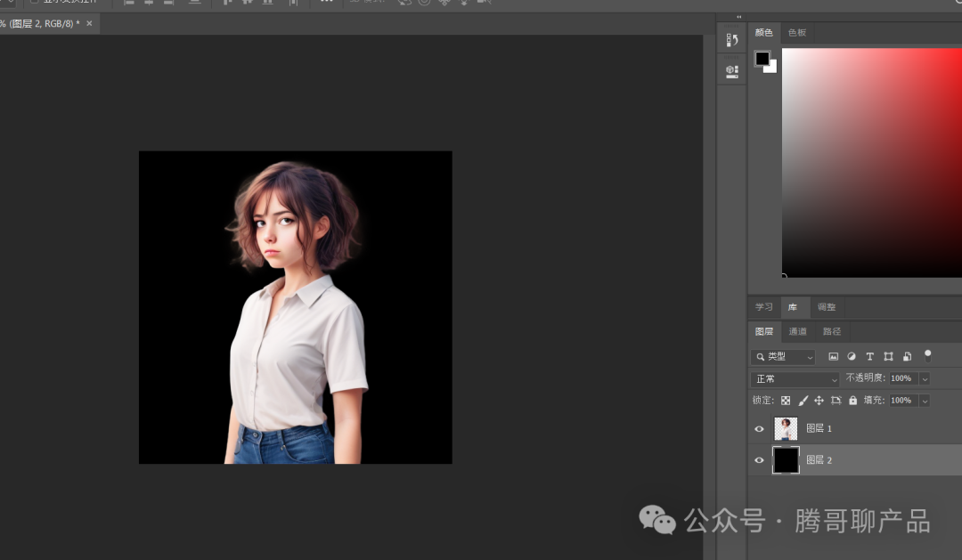Hide 图层 2 using its eye icon

(x=760, y=460)
